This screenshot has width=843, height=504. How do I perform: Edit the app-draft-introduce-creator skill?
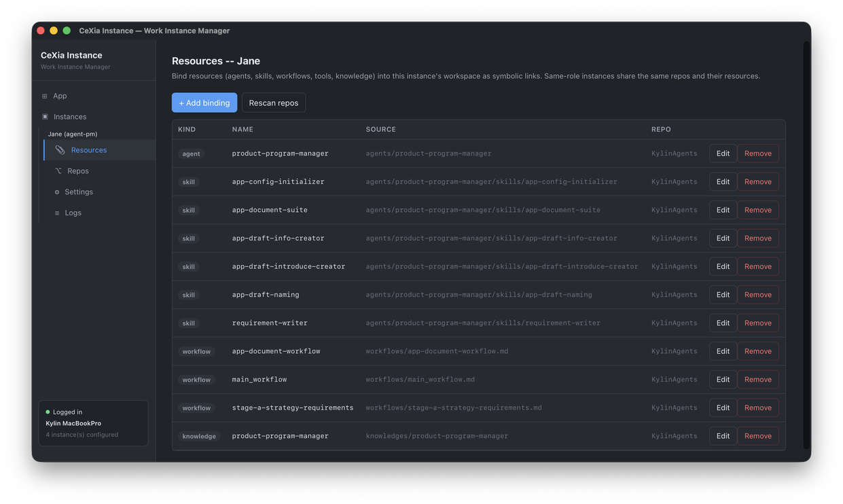pos(723,266)
